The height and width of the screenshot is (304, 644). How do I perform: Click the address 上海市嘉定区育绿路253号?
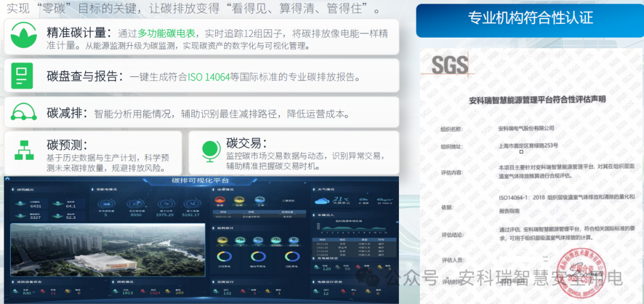pyautogui.click(x=528, y=145)
